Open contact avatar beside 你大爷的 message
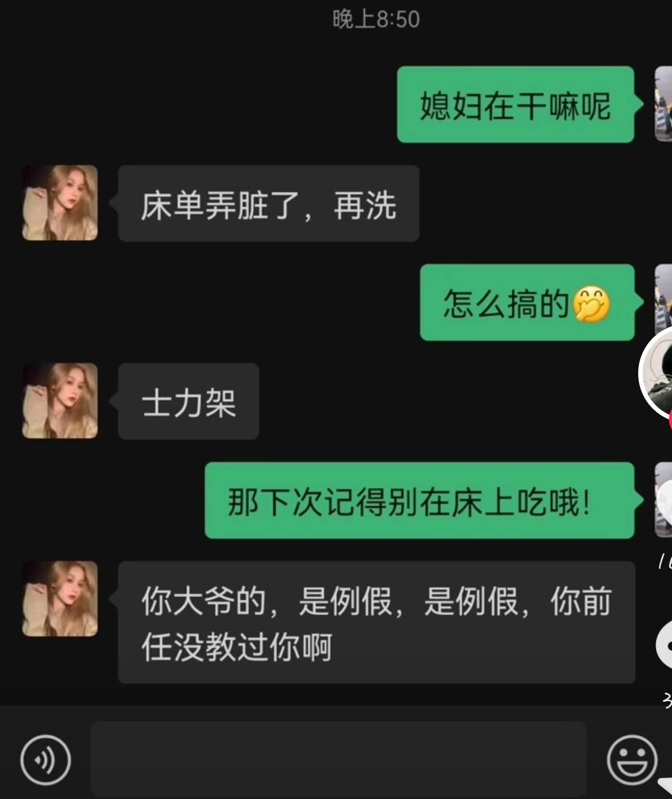Viewport: 672px width, 799px height. 60,598
